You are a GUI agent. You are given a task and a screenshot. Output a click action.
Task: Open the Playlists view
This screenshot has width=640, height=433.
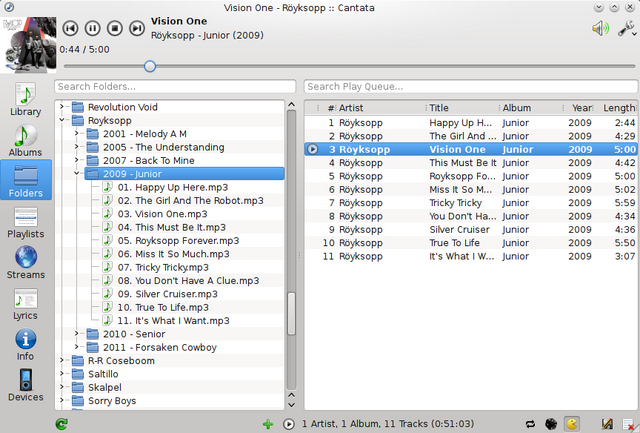[26, 222]
